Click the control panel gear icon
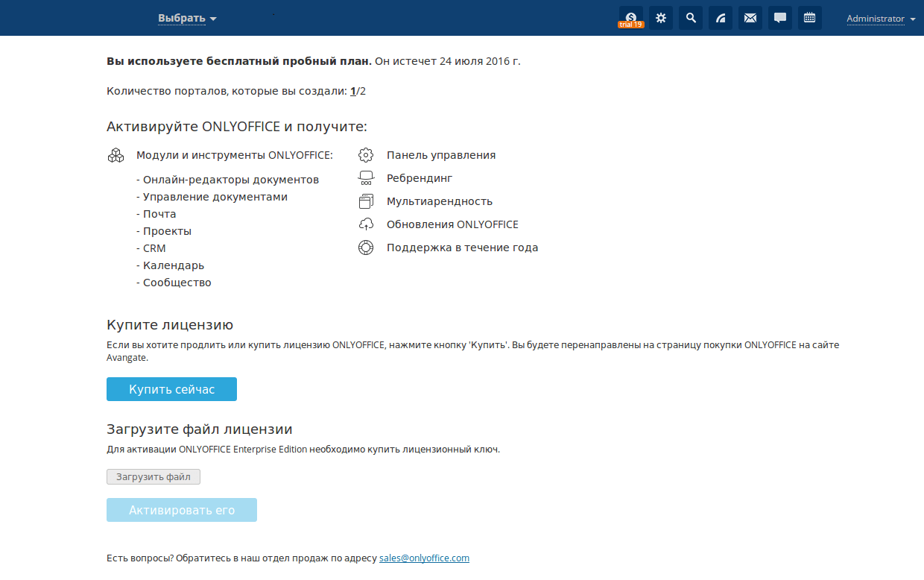 pyautogui.click(x=365, y=155)
